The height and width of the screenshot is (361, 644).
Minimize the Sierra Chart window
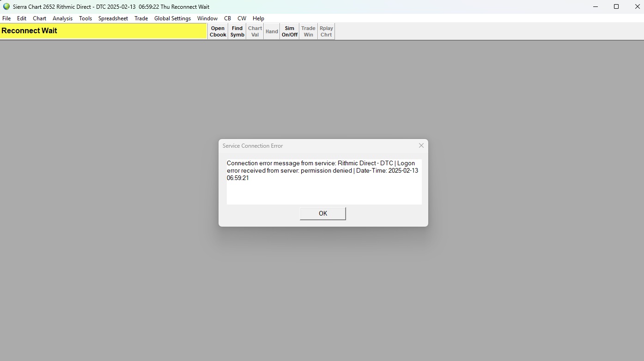595,6
